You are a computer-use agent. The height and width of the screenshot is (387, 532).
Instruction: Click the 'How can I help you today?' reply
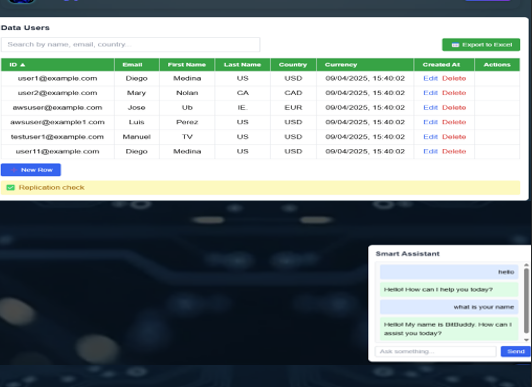coord(449,290)
